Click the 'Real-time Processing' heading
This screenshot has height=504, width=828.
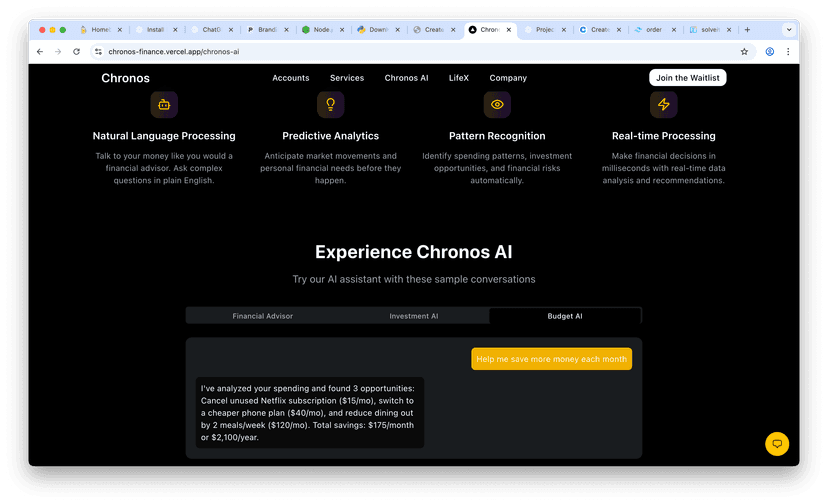(664, 136)
